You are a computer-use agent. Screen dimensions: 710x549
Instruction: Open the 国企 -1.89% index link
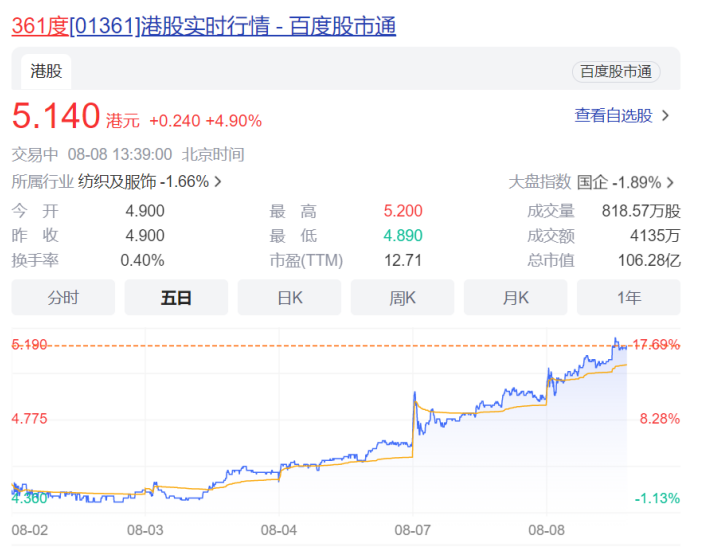[619, 183]
